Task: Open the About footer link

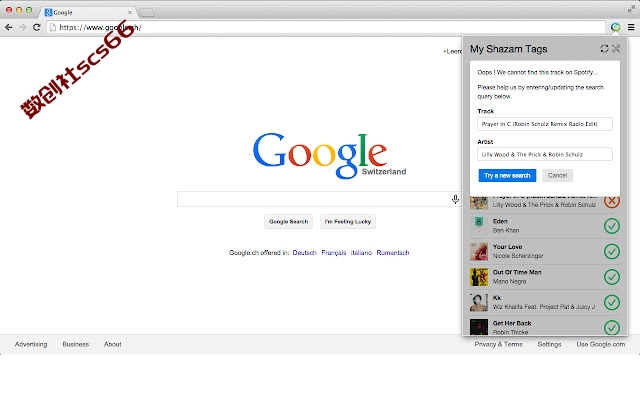Action: pos(113,344)
